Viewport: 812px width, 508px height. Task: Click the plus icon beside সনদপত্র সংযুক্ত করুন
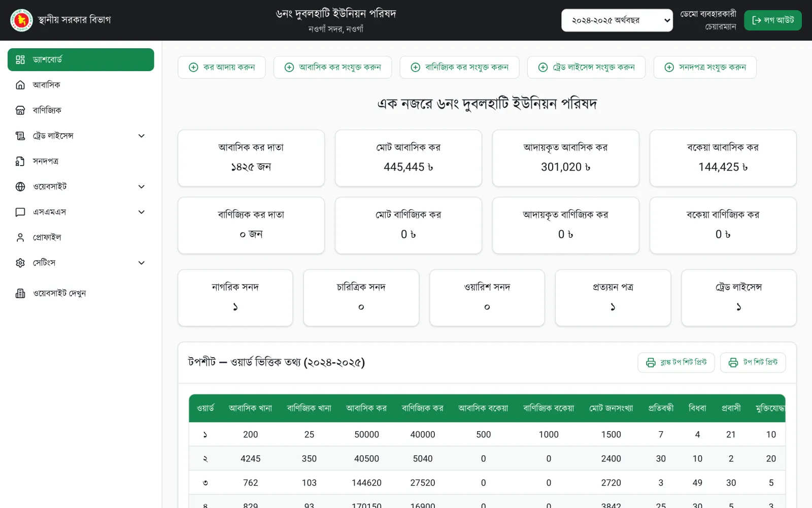(x=669, y=67)
